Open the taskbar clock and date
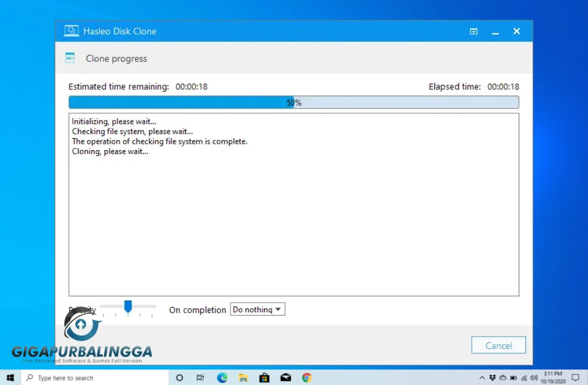The image size is (588, 385). coord(553,378)
